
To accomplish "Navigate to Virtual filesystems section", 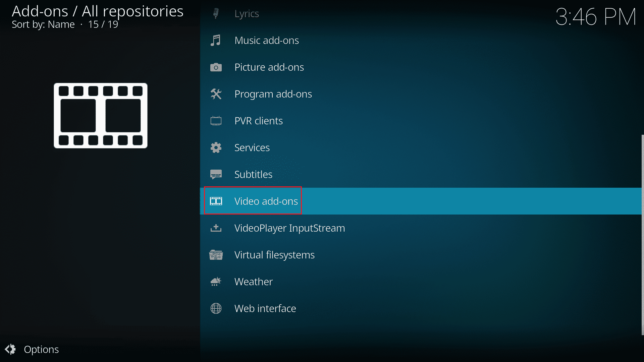I will pyautogui.click(x=275, y=255).
